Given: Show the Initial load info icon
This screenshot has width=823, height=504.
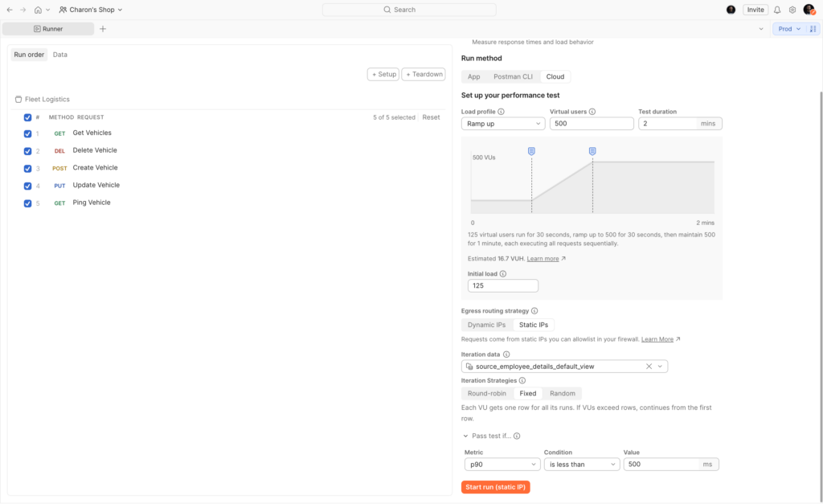Looking at the screenshot, I should point(503,273).
